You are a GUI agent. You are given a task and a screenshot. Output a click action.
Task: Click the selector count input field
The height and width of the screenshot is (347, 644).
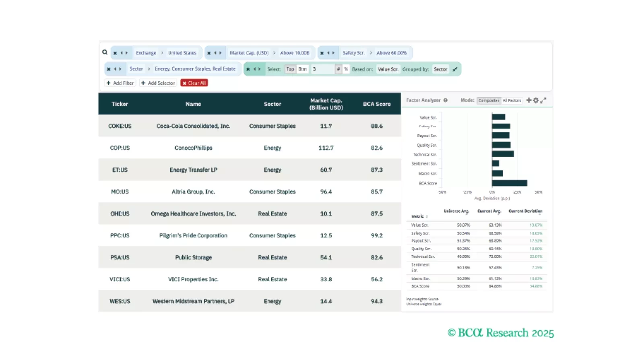[x=322, y=69]
